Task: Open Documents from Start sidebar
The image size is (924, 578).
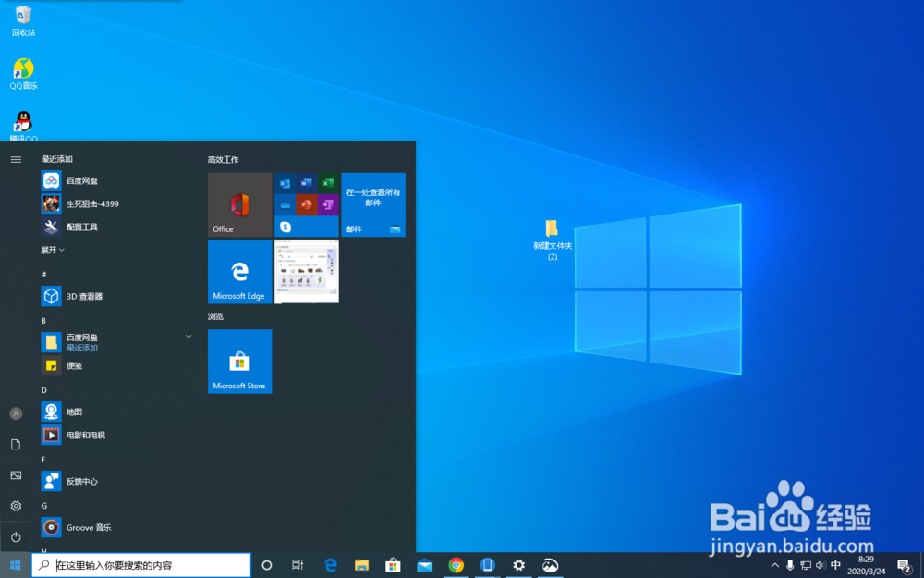Action: pyautogui.click(x=16, y=444)
